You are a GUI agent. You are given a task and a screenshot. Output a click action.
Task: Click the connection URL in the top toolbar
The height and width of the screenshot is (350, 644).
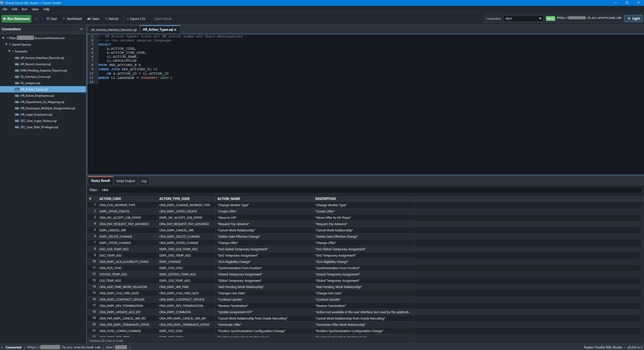click(589, 18)
